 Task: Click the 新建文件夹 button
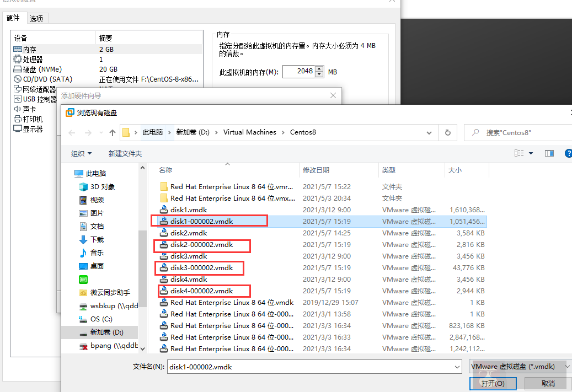[125, 153]
